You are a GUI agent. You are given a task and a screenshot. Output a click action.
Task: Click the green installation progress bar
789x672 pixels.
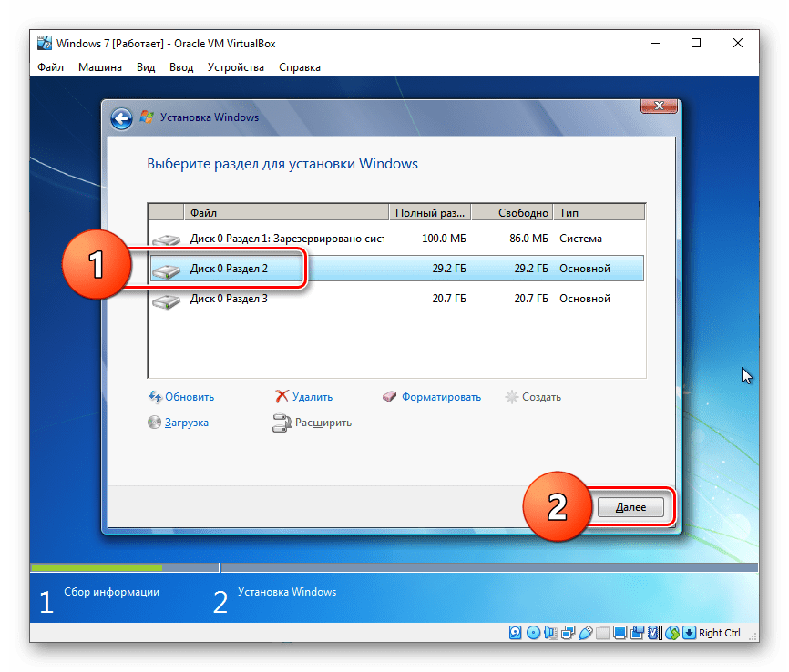tap(97, 567)
